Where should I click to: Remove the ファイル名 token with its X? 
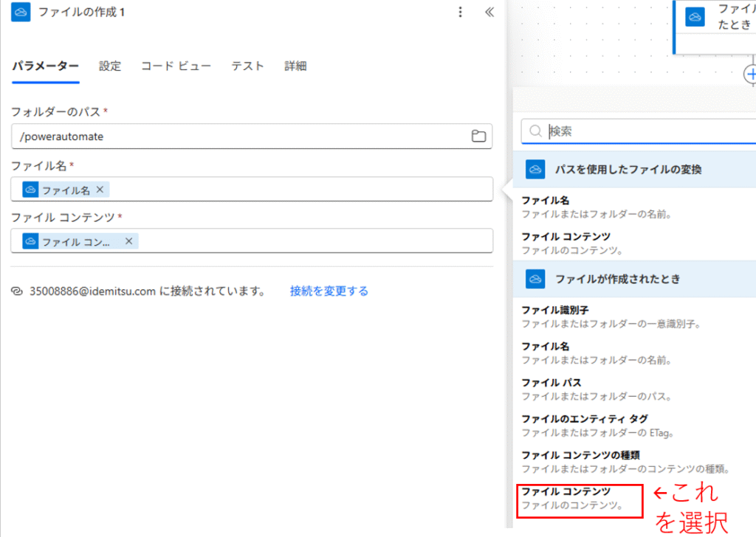pyautogui.click(x=100, y=190)
